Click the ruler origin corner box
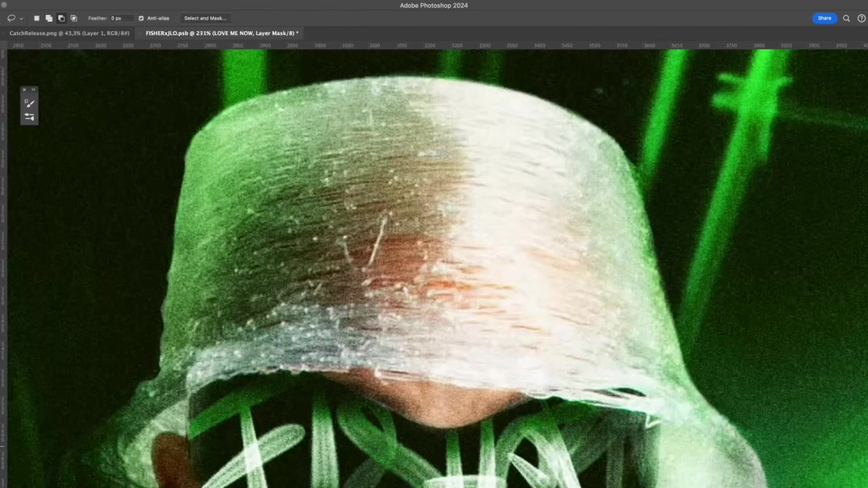Screen dimensions: 868x488 (3, 45)
